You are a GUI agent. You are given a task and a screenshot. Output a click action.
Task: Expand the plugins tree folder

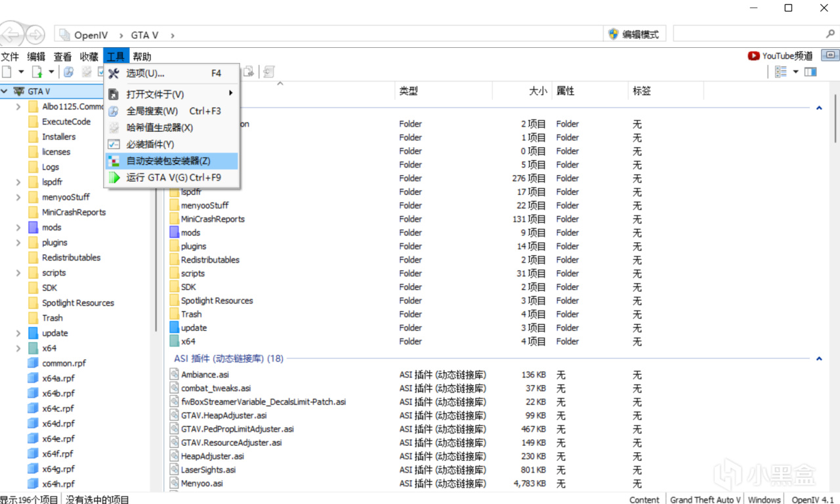click(18, 243)
